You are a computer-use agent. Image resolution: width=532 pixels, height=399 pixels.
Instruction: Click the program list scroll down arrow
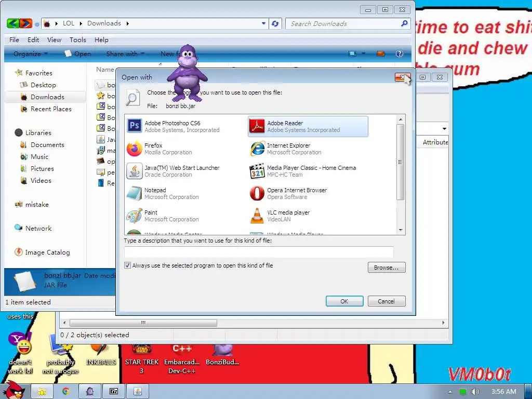point(401,230)
